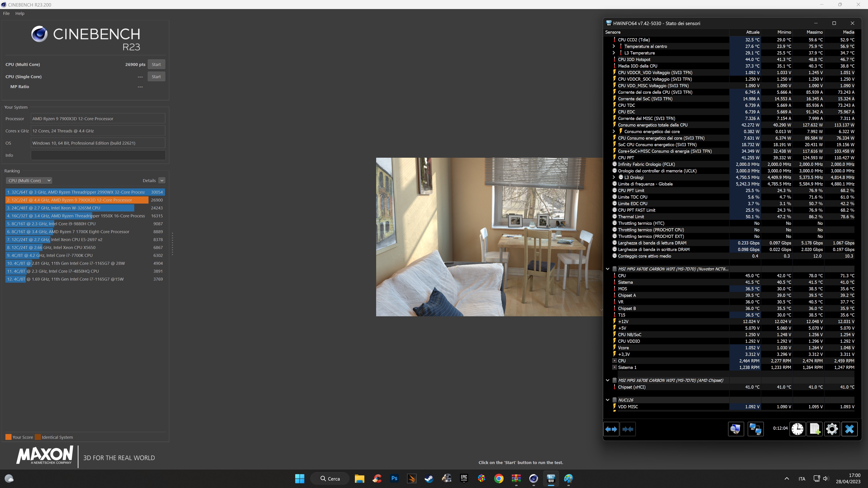Start the CPU Multi Core test
This screenshot has height=488, width=868.
[156, 64]
